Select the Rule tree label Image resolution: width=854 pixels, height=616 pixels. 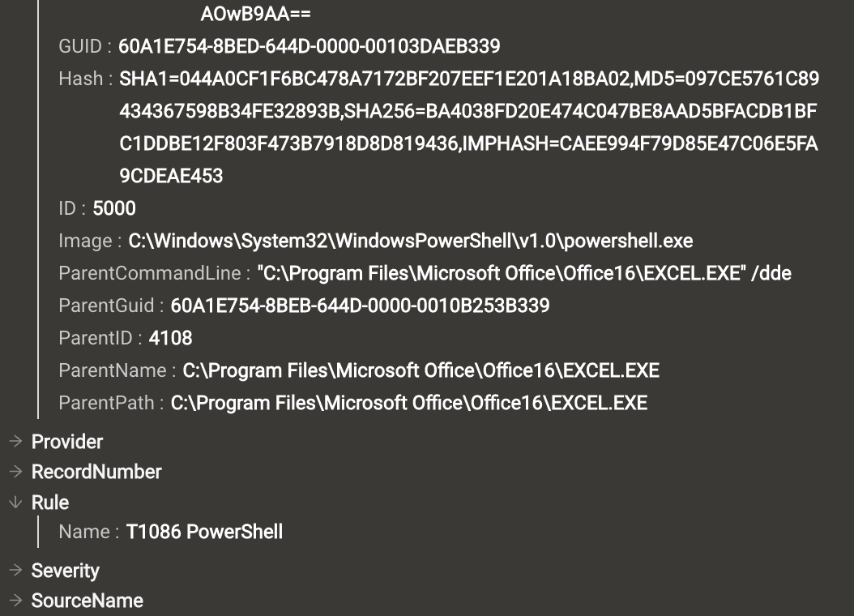[50, 503]
